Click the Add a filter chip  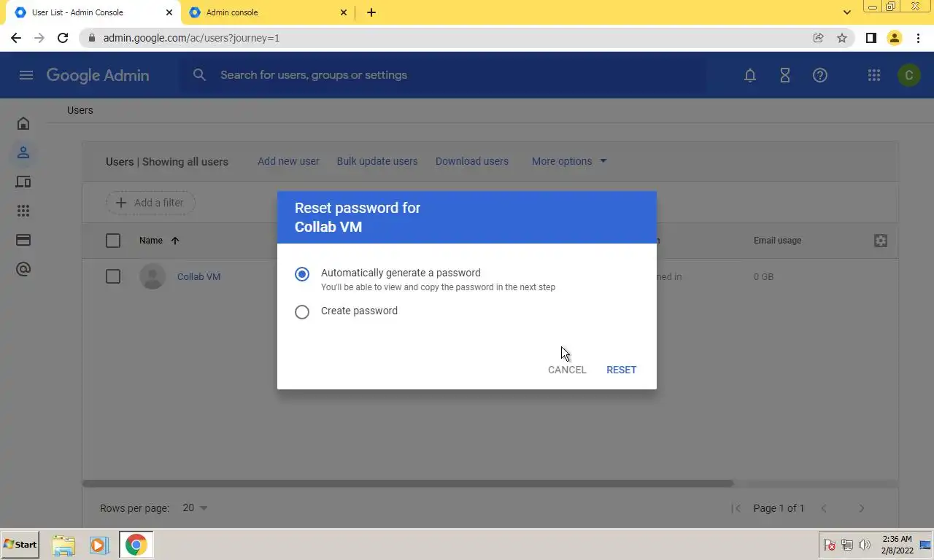150,203
